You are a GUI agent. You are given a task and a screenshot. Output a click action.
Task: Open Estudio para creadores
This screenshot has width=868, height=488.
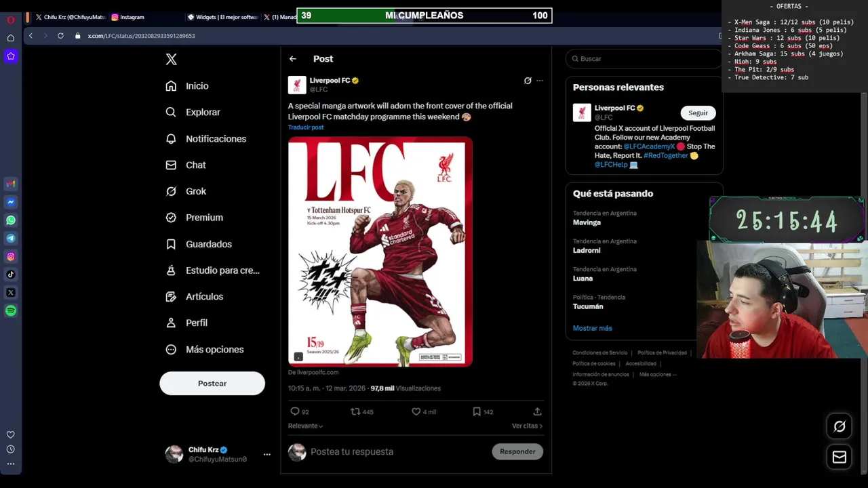coord(212,270)
